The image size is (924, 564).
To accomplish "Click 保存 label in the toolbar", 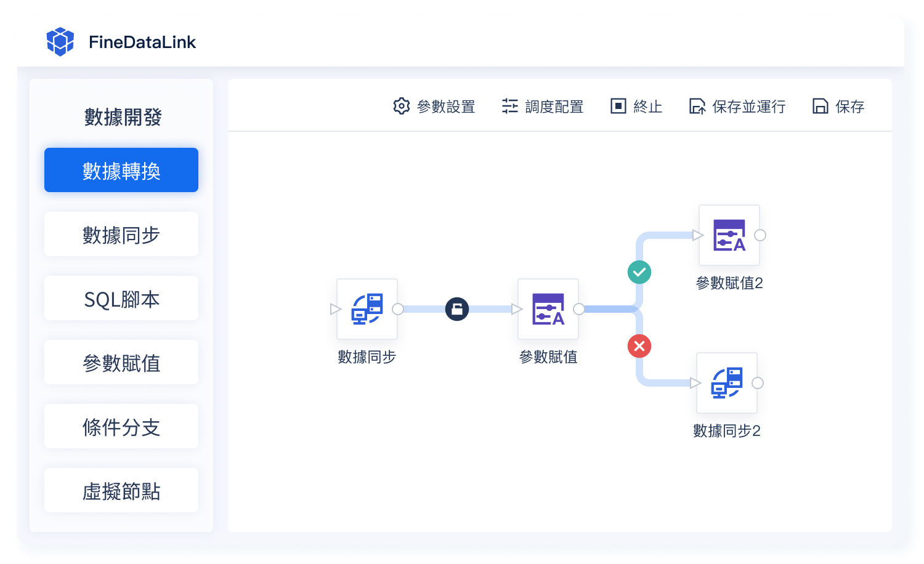I will (850, 107).
